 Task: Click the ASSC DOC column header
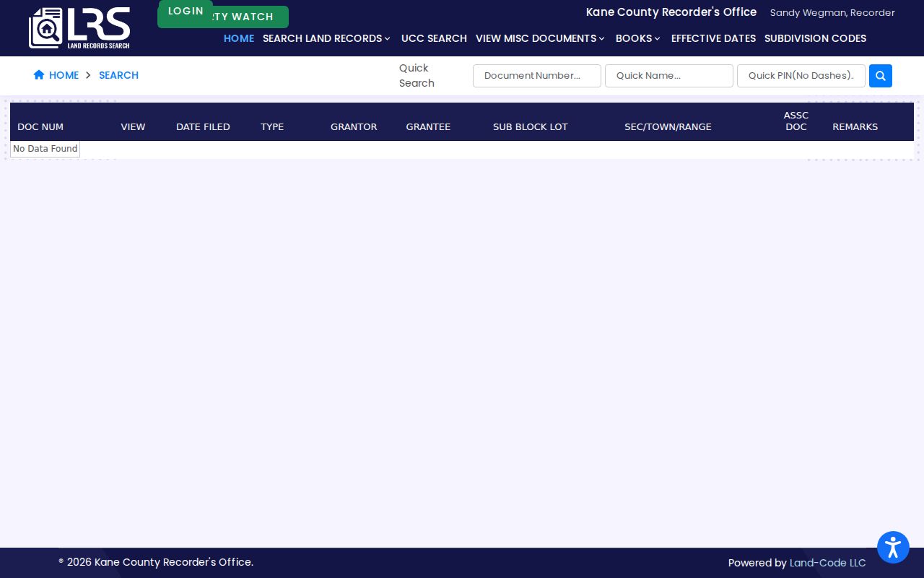coord(796,121)
